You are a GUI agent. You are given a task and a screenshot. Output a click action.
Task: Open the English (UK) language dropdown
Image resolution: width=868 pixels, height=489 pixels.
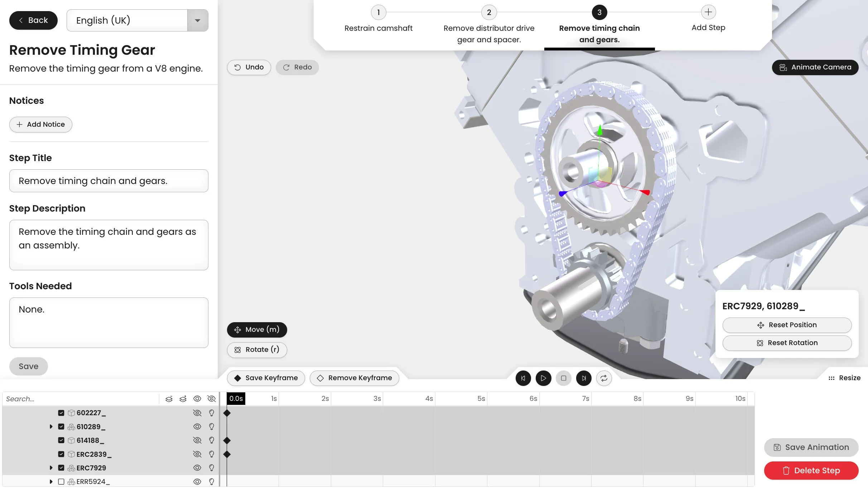tap(197, 20)
